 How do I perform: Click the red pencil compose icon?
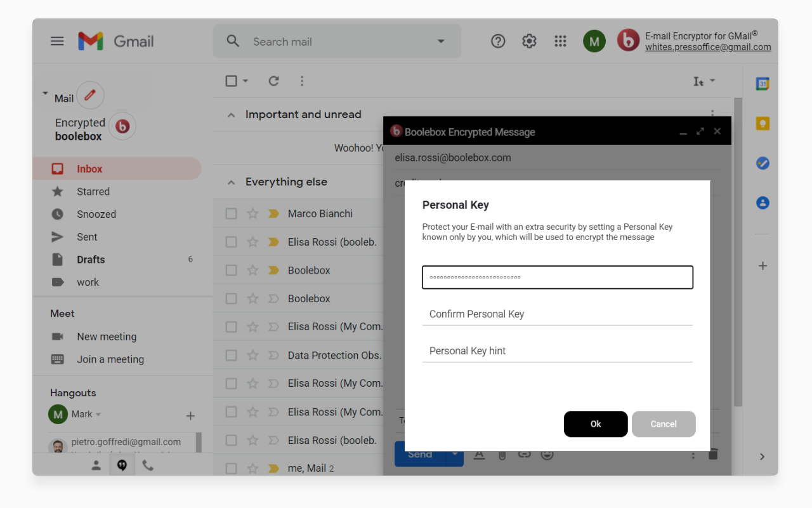[90, 95]
